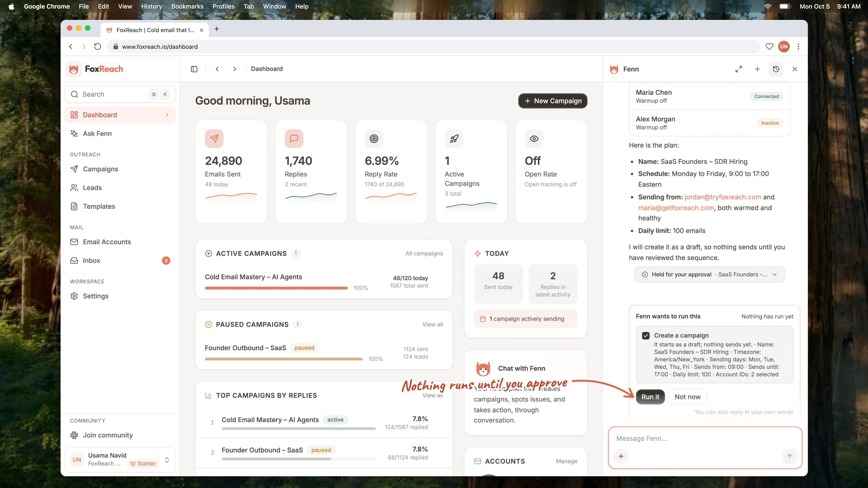Open the Starter plan badge
Image resolution: width=868 pixels, height=488 pixels.
(143, 464)
